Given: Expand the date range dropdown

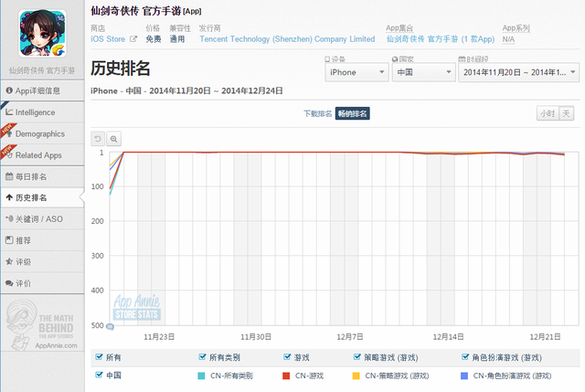Looking at the screenshot, I should [x=518, y=72].
